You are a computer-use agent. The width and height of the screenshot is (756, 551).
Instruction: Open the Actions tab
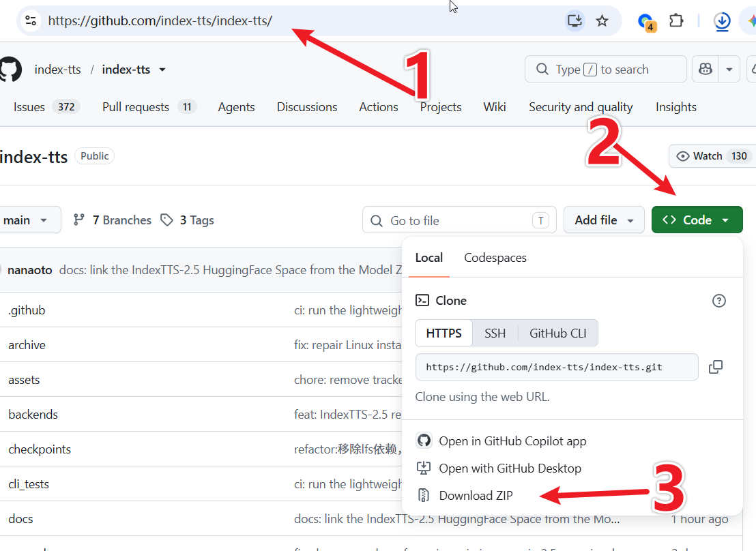379,106
